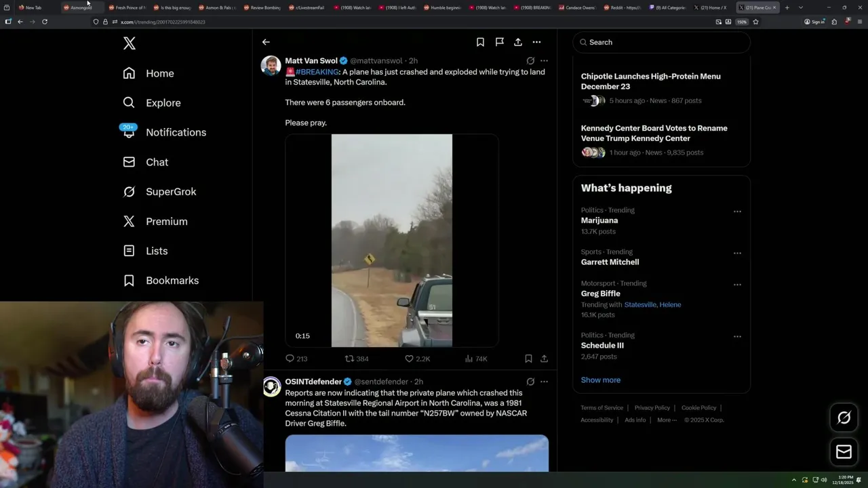Open the Terms of Service link
Viewport: 868px width, 488px height.
[601, 408]
